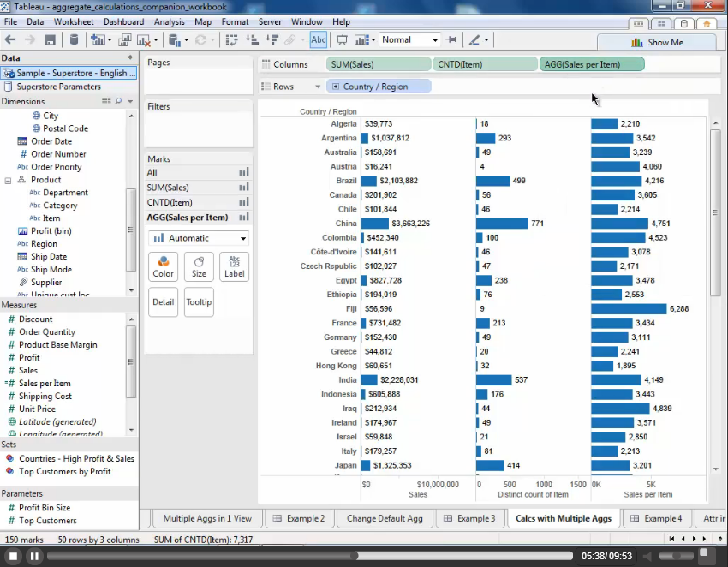Click the Color button on Marks card
This screenshot has height=567, width=728.
[x=163, y=266]
